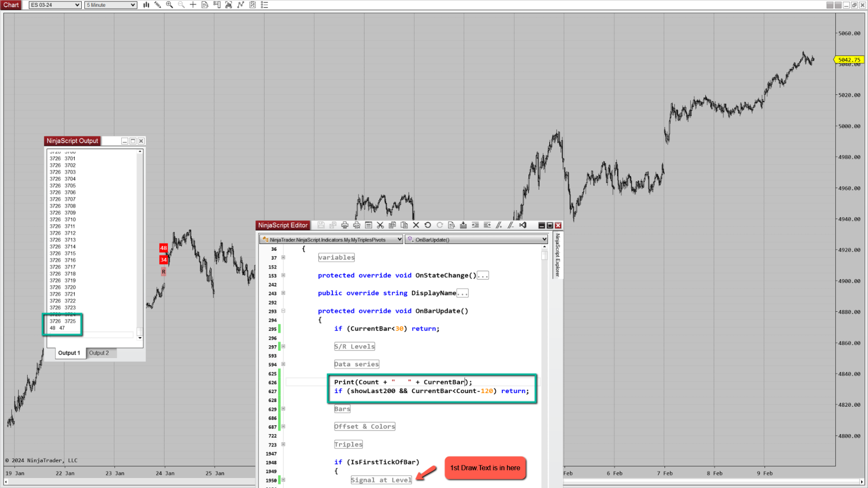This screenshot has width=868, height=488.
Task: Expand the Triples region fold marker
Action: pyautogui.click(x=283, y=445)
